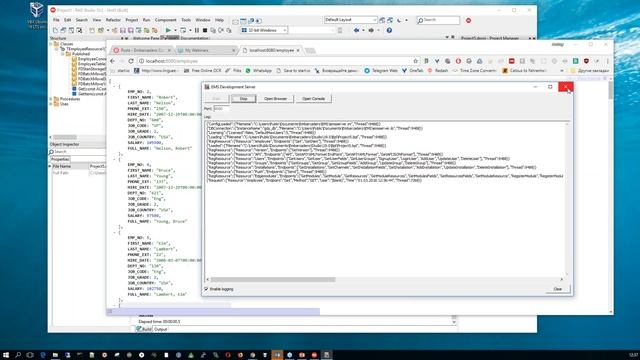The image size is (640, 360).
Task: Collapse the EMP_NO 4 JSON object
Action: coord(115,160)
